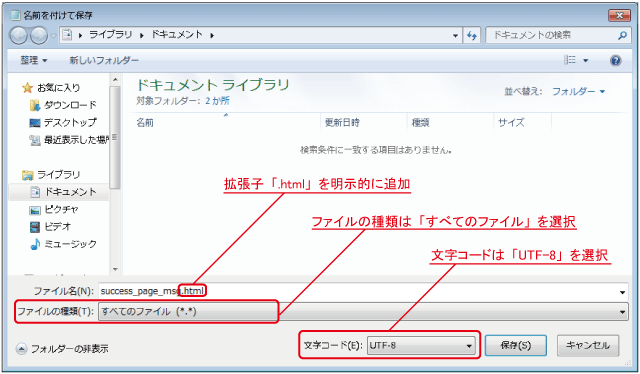
Task: Open the 並べ替え フォルダー dropdown
Action: coord(578,91)
